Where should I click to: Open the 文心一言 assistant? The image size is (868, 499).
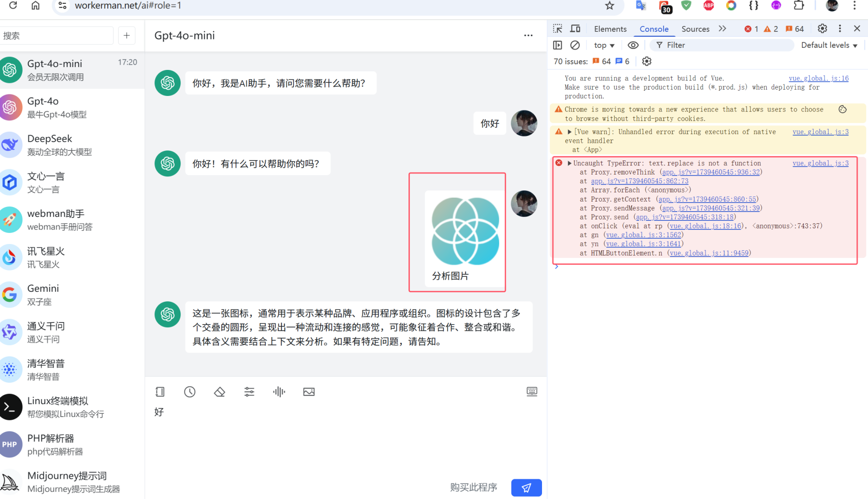click(72, 182)
